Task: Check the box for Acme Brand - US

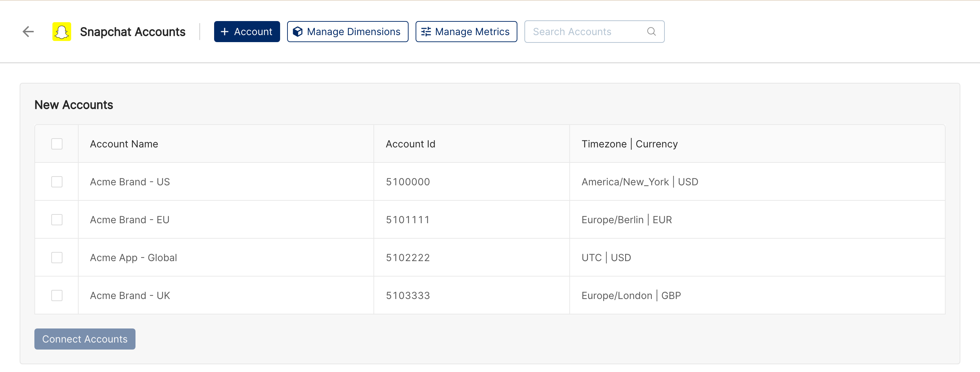Action: [57, 182]
